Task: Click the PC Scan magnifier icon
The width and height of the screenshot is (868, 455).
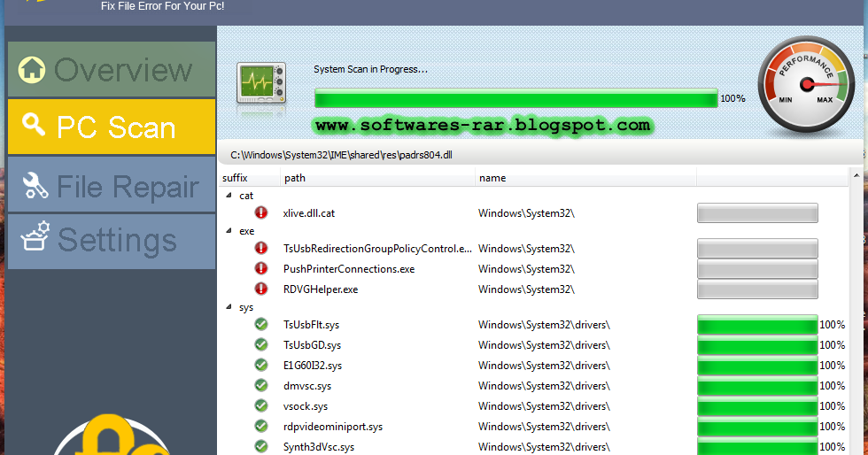Action: pos(34,124)
